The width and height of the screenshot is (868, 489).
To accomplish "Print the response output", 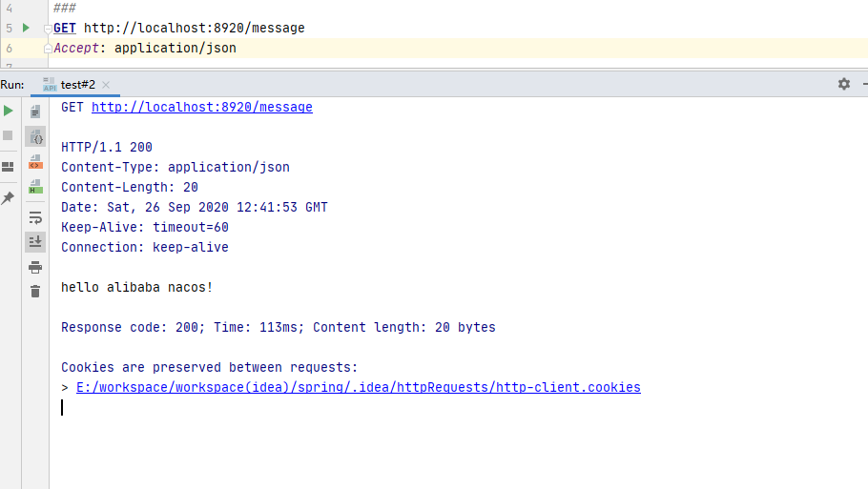I will [35, 267].
